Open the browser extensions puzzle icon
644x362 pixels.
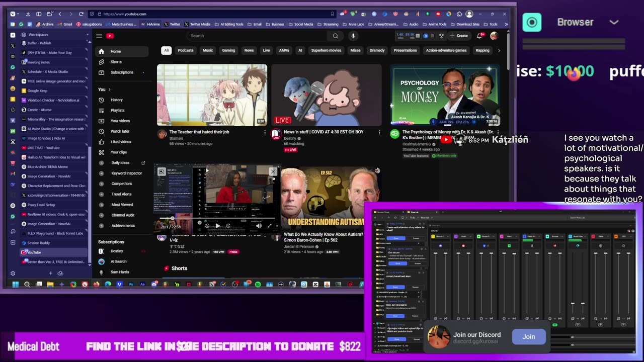pos(459,14)
